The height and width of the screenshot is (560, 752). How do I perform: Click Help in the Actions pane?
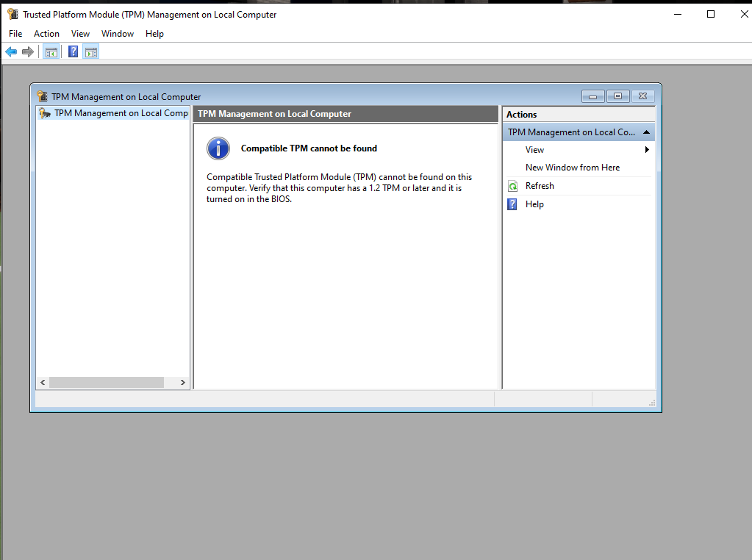click(x=534, y=204)
